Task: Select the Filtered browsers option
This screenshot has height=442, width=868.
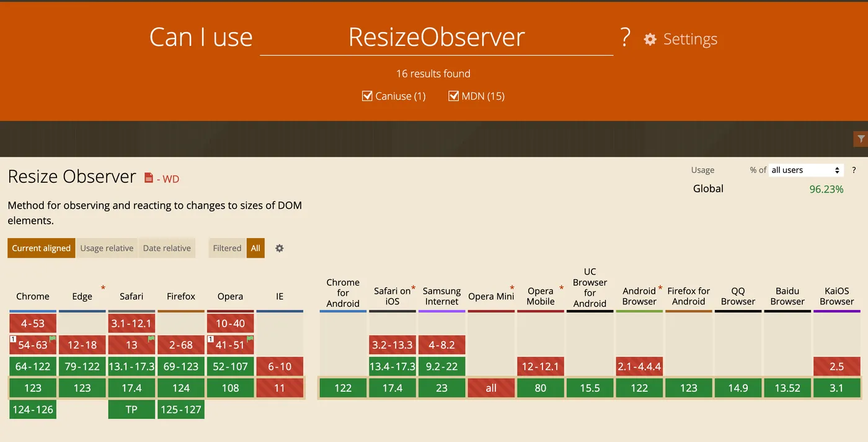Action: click(227, 248)
